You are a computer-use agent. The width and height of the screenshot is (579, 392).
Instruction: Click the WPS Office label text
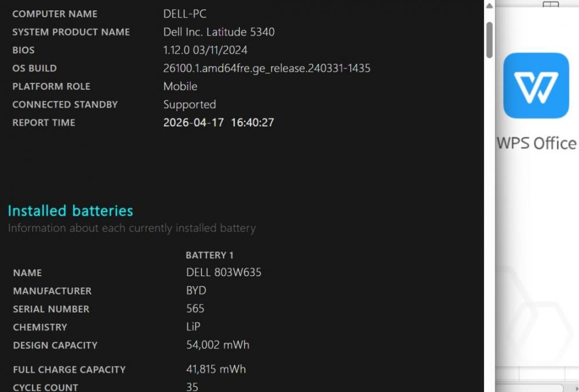pos(537,143)
